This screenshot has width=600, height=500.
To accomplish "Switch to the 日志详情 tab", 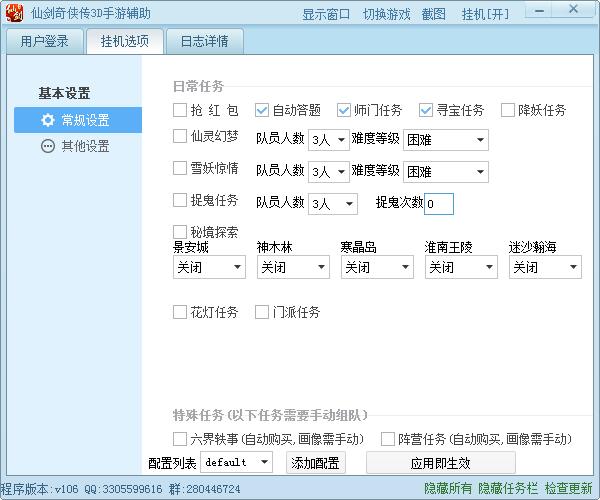I will pyautogui.click(x=205, y=41).
